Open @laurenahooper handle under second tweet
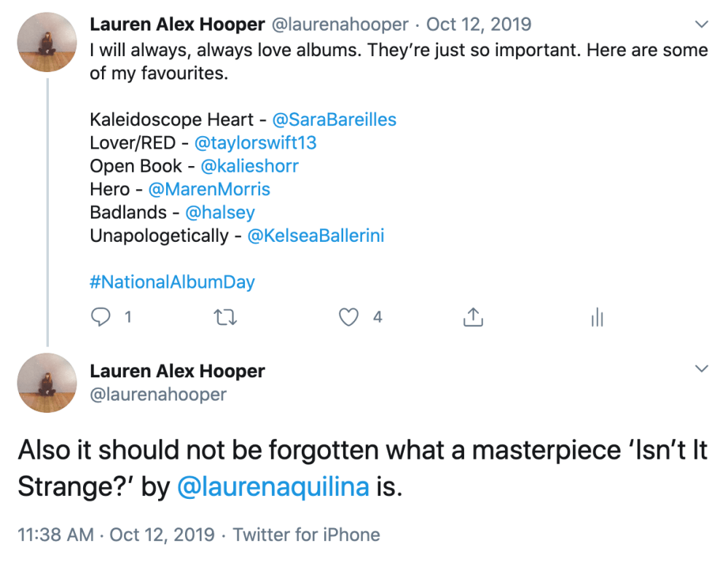Viewport: 728px width, 563px height. pos(158,394)
